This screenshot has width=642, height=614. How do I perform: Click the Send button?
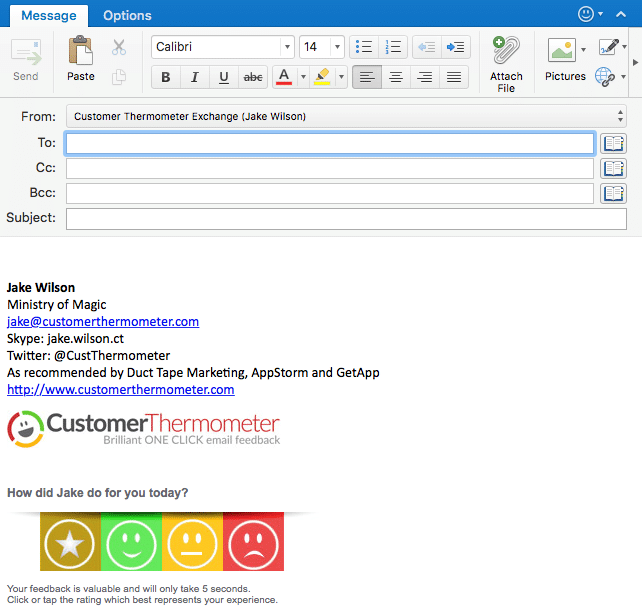[x=26, y=60]
